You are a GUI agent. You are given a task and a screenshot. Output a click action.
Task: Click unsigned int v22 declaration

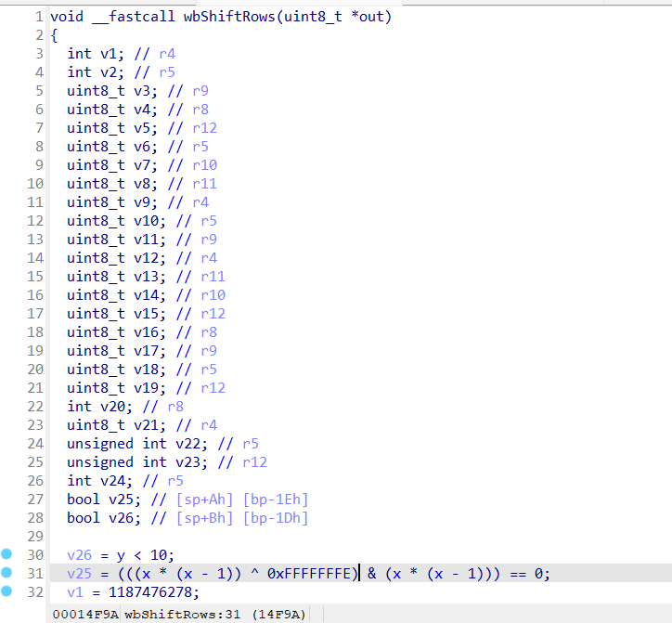136,444
